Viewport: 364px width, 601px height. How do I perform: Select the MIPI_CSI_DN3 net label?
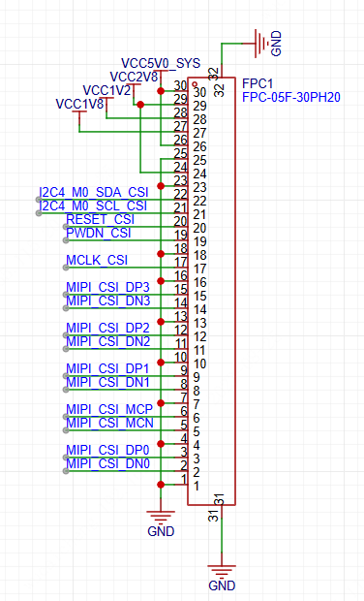point(108,300)
